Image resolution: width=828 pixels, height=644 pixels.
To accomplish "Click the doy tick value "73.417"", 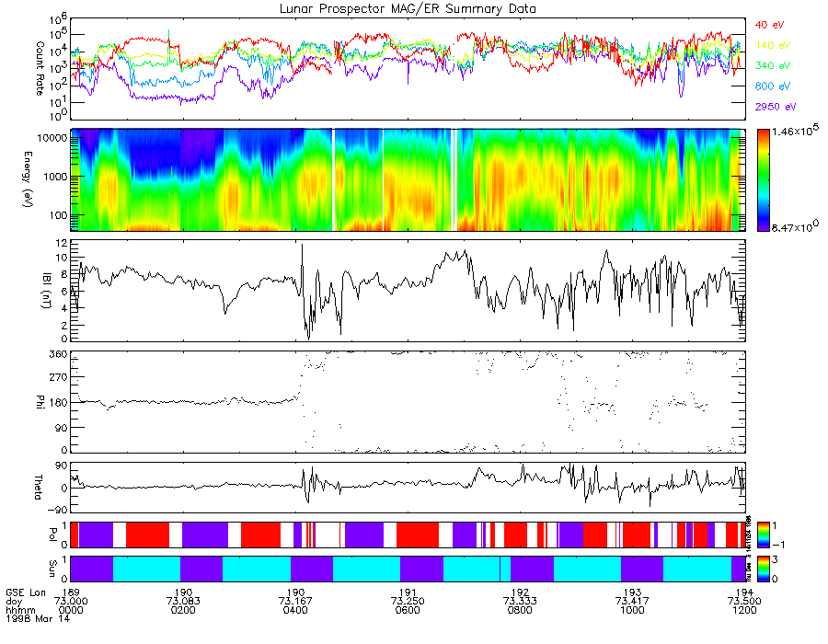I will 632,602.
